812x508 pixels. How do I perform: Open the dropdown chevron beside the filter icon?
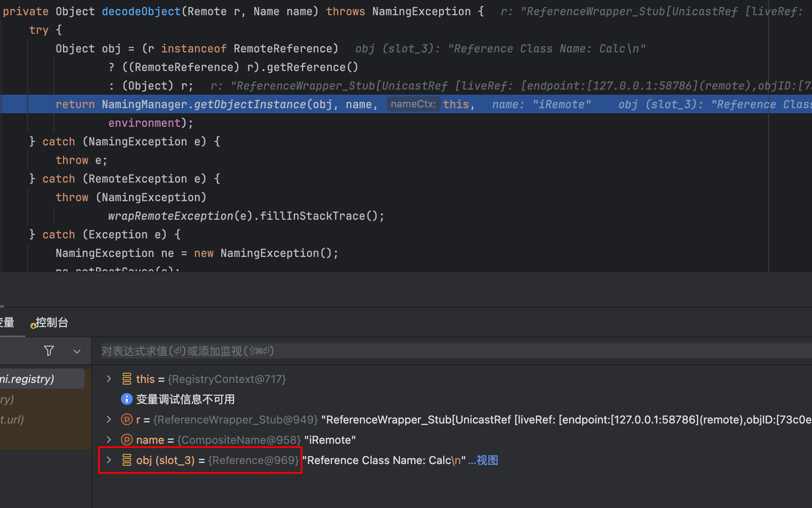77,351
